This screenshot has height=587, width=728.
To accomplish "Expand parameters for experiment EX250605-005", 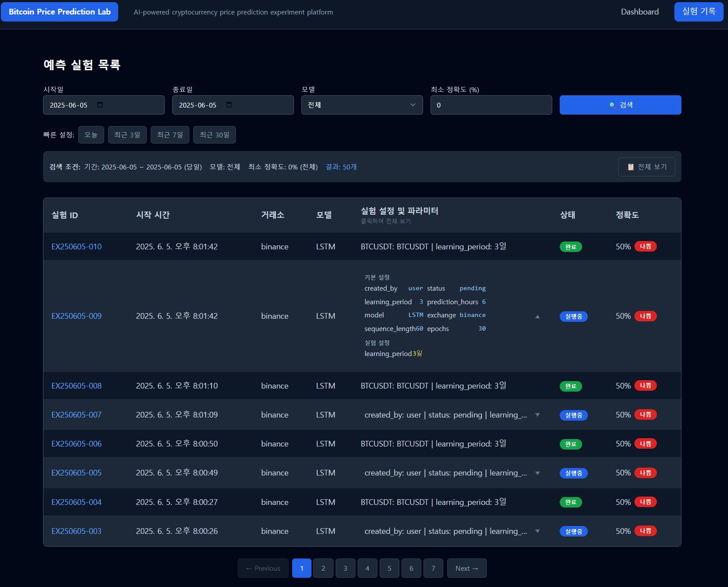I will point(537,473).
